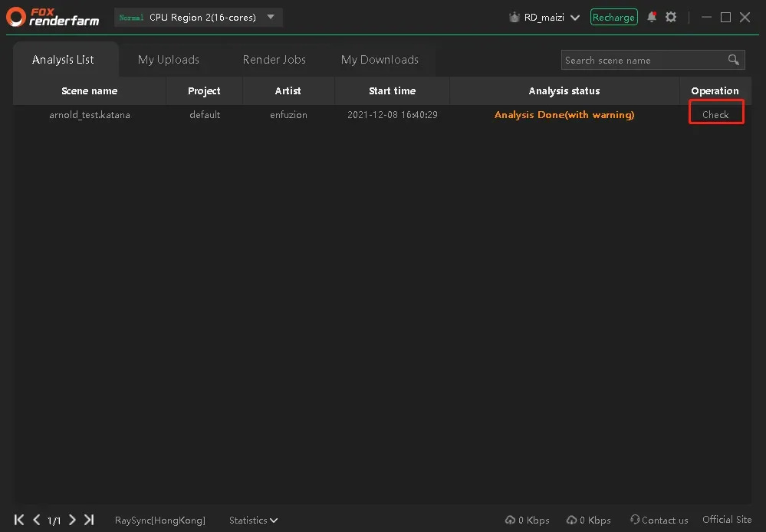
Task: Minimize the Fox Renderfarm window
Action: pyautogui.click(x=706, y=17)
